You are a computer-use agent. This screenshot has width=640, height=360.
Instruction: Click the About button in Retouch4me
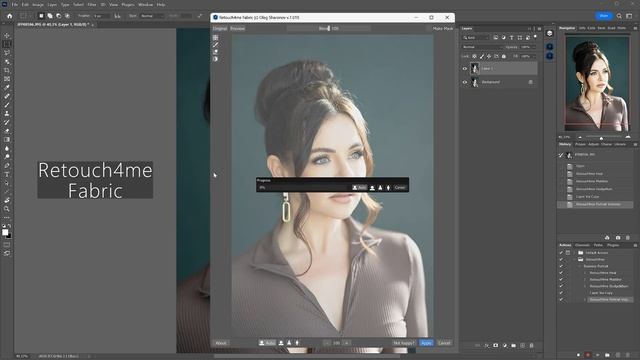coord(221,343)
